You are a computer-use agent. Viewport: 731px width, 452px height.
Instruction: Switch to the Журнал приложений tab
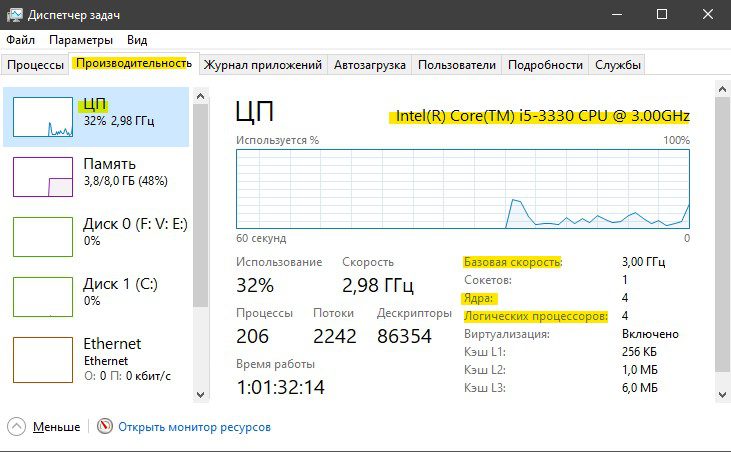263,64
